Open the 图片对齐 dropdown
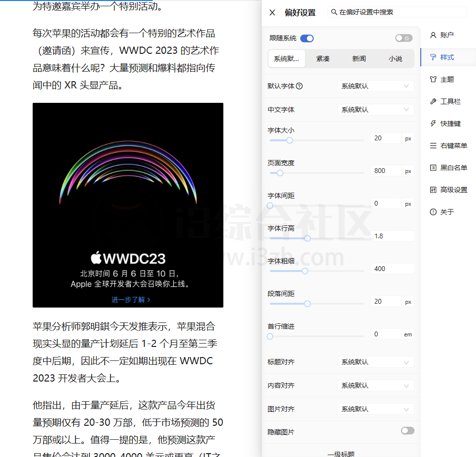 [376, 409]
